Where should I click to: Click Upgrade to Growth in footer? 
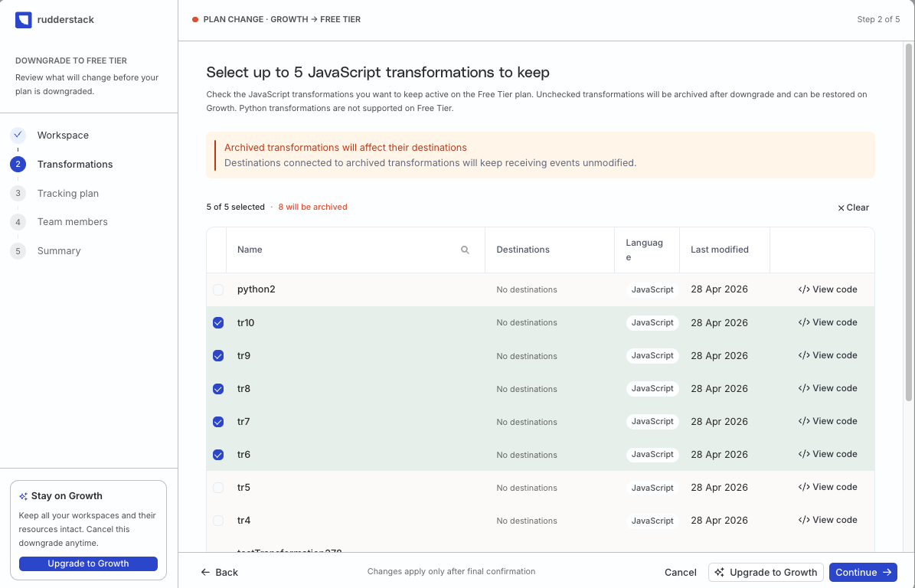(x=766, y=572)
